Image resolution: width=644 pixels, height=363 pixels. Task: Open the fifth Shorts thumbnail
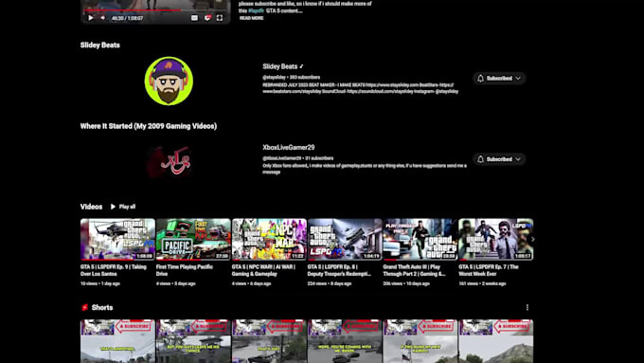point(420,341)
